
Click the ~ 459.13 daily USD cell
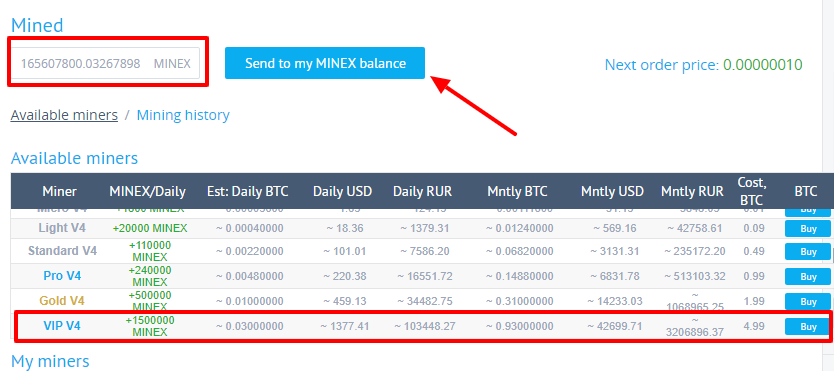(x=344, y=301)
